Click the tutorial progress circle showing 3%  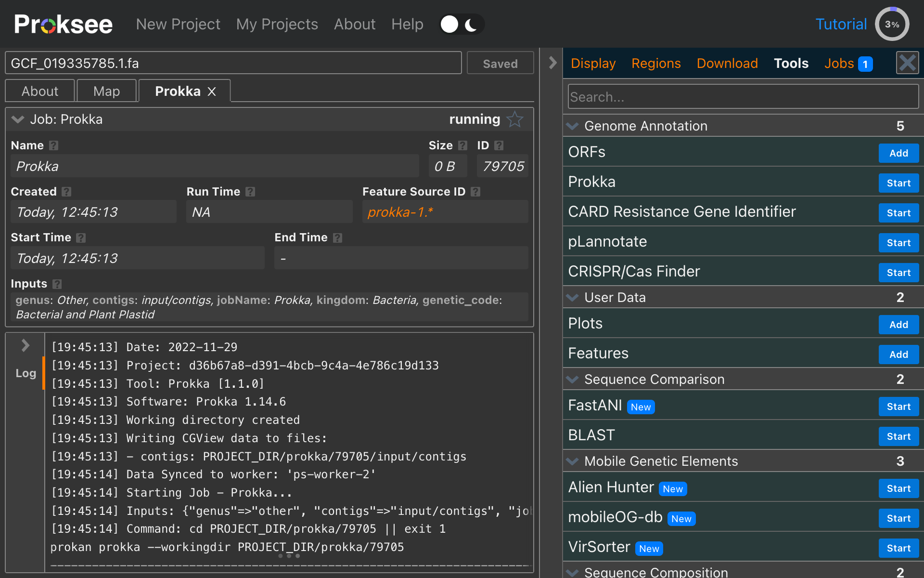(892, 24)
